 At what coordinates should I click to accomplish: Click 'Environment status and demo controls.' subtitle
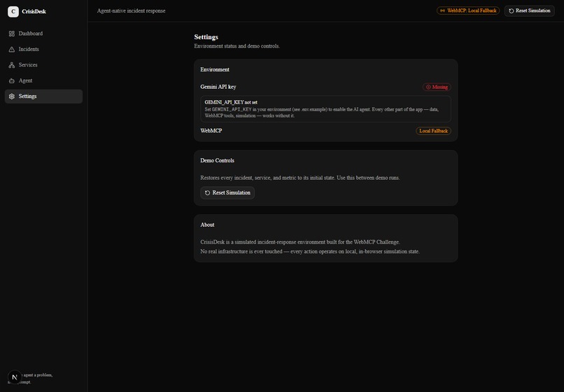coord(237,46)
